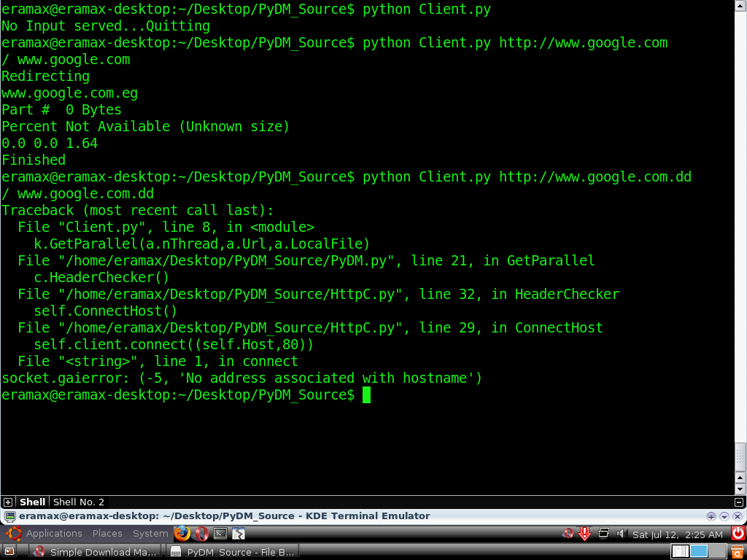Launch Firefox from the panel
Screen dimensions: 747x560
[182, 533]
